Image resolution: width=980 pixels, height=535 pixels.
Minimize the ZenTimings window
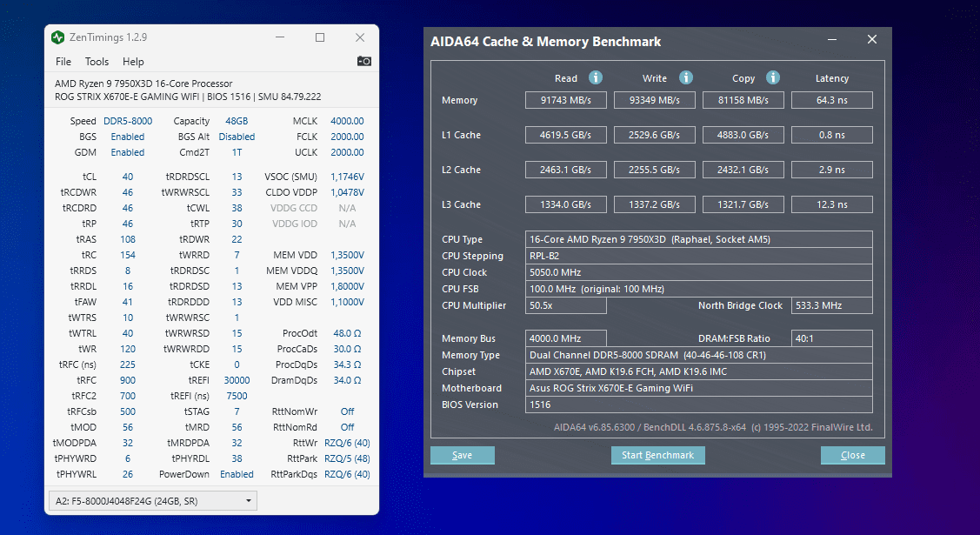click(x=280, y=37)
